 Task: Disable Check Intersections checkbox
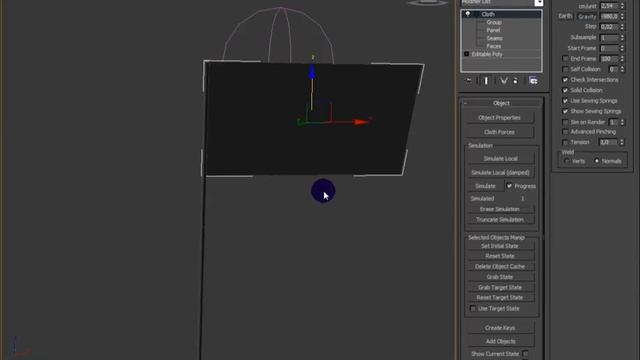(565, 80)
